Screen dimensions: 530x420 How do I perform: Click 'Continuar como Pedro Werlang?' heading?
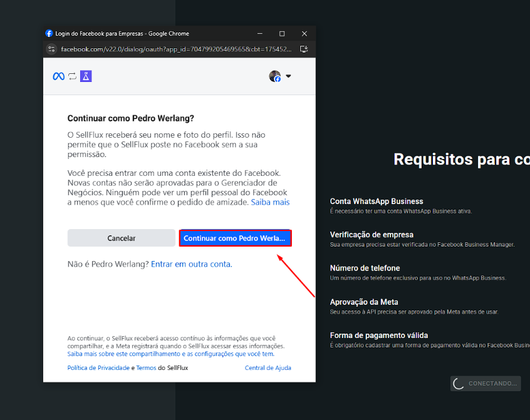(x=131, y=118)
